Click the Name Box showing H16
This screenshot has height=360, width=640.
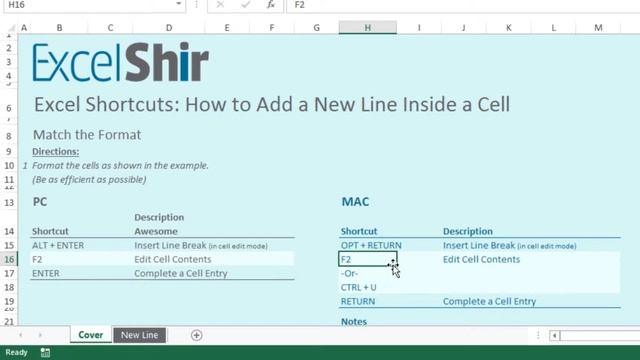(x=90, y=5)
